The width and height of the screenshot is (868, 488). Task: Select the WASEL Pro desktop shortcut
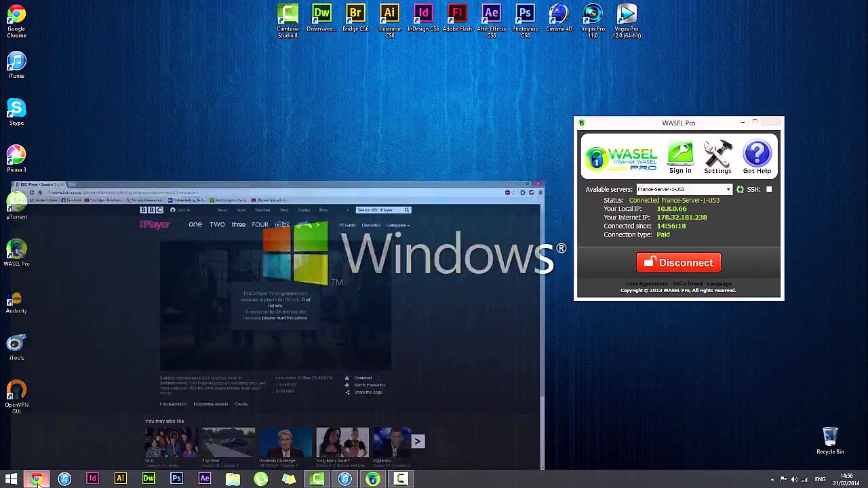click(x=16, y=253)
